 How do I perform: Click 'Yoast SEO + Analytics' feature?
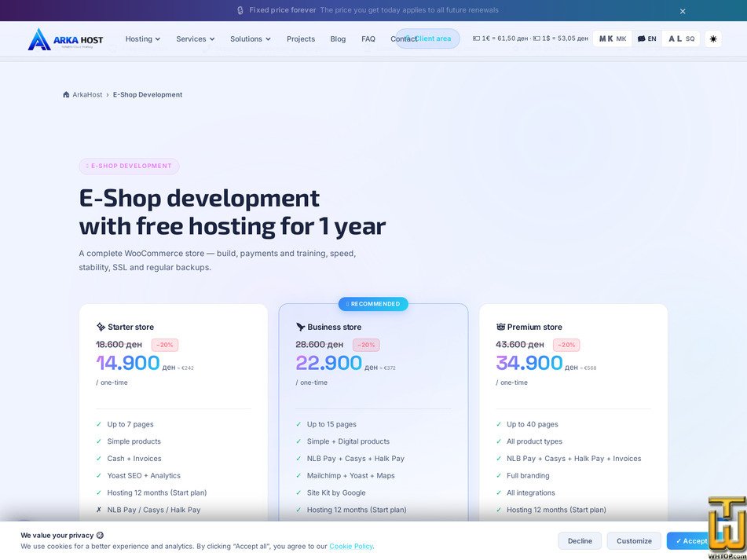pyautogui.click(x=144, y=476)
